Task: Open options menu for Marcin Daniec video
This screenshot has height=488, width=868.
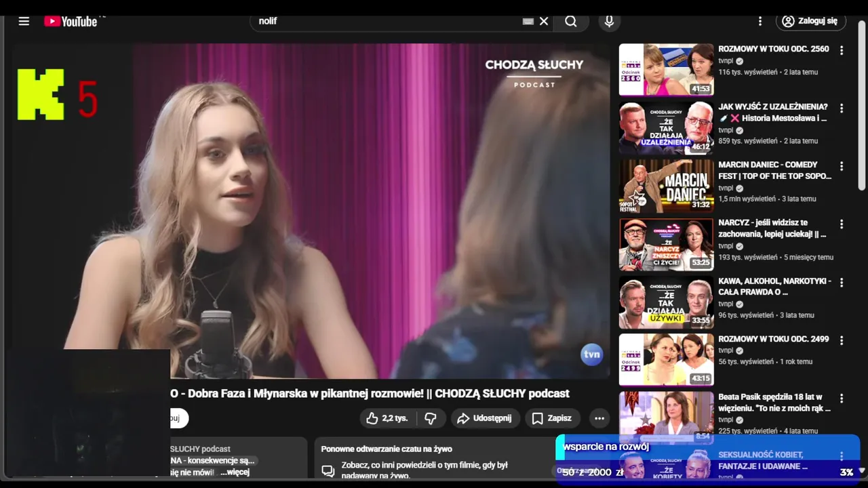Action: (x=842, y=166)
